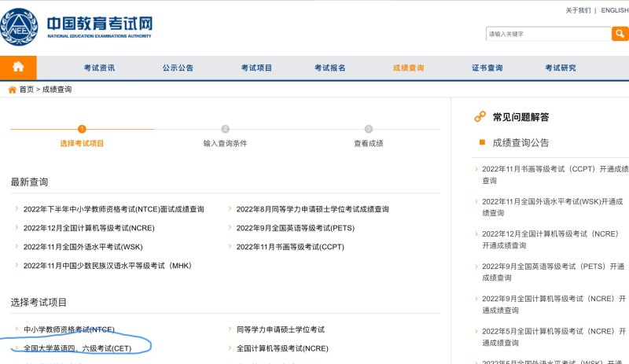This screenshot has height=364, width=629.
Task: Open notice 2022年12月全国计算机等级考试 (NCRE) 开通成绩查询
Action: [x=550, y=240]
